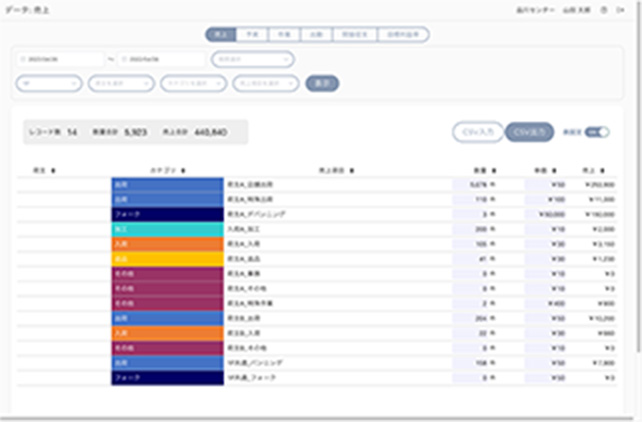
Task: Open calendar icon in the start date field
Action: [23, 59]
